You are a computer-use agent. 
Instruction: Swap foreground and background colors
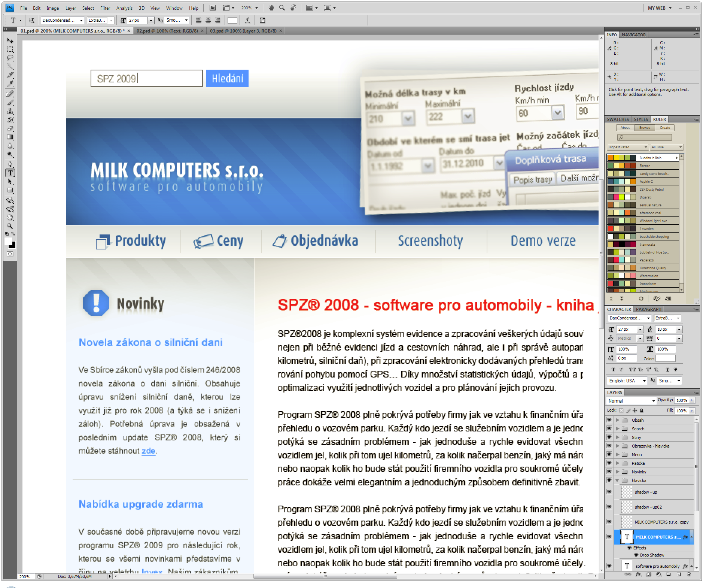click(13, 234)
